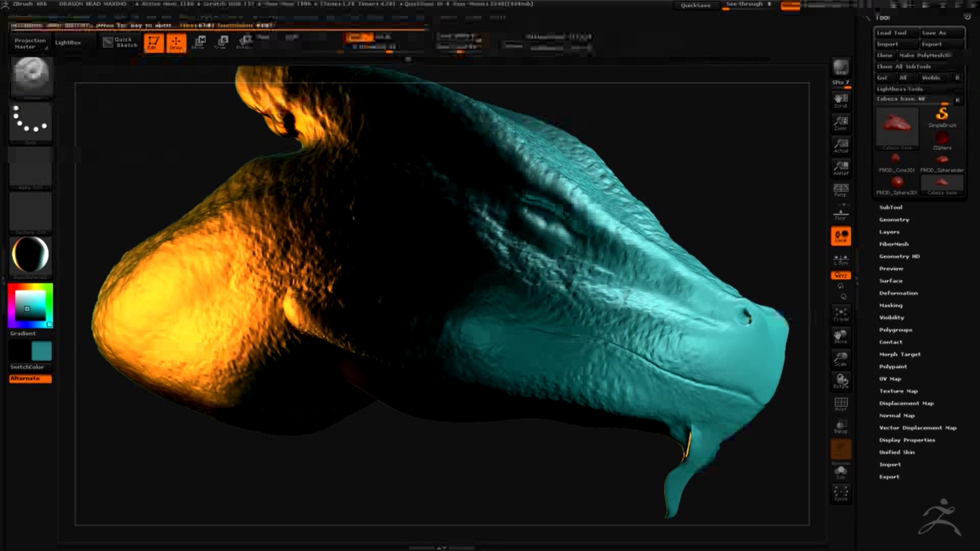Expand the Polypaint palette section
The height and width of the screenshot is (551, 980).
point(893,366)
